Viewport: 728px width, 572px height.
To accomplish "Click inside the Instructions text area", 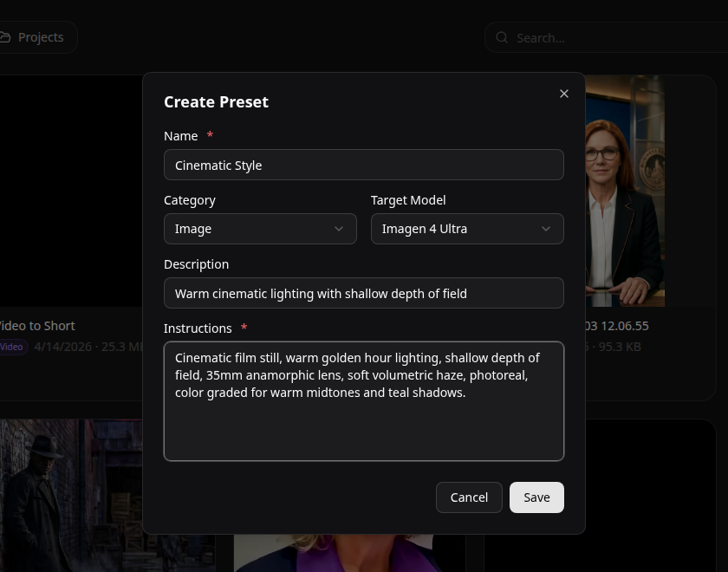I will (x=363, y=401).
